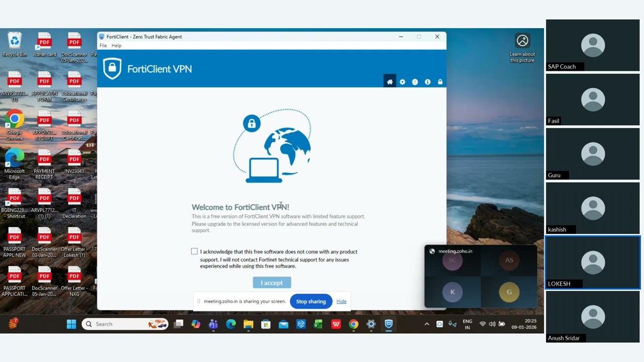Open Microsoft Teams on the taskbar
The width and height of the screenshot is (644, 362).
pos(213,324)
